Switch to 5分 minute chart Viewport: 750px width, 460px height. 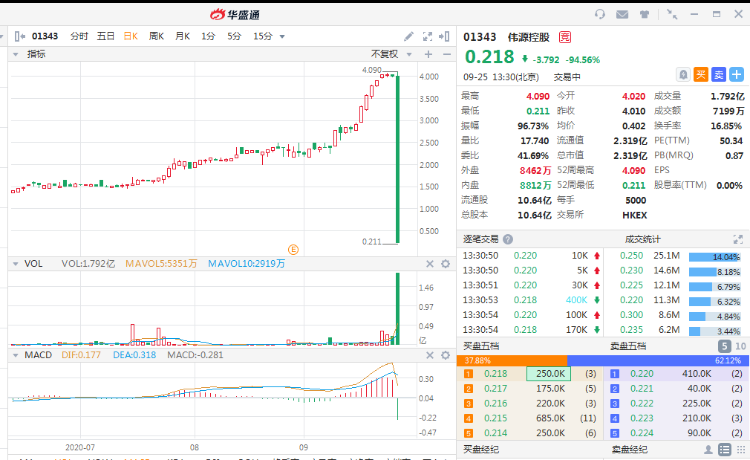pos(234,36)
